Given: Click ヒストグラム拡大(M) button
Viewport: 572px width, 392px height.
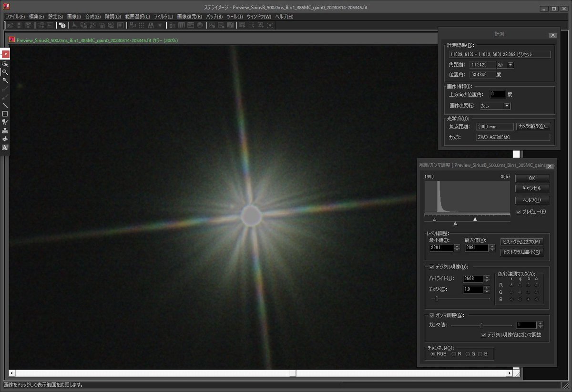Looking at the screenshot, I should (522, 242).
